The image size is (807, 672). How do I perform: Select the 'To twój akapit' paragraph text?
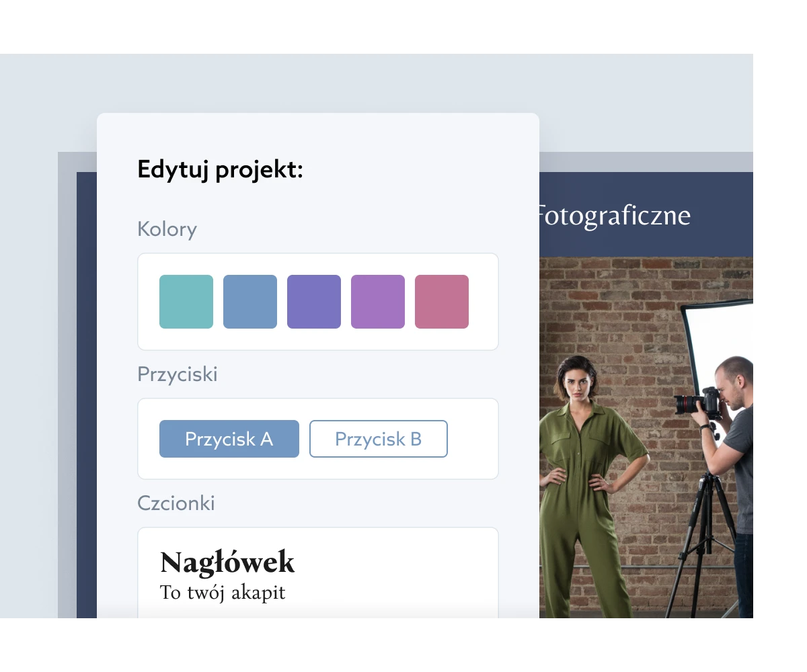coord(223,593)
